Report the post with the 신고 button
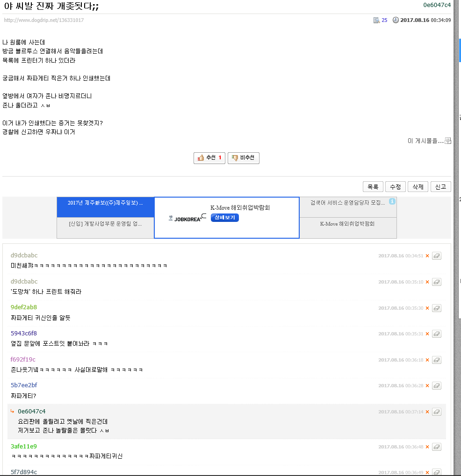461x476 pixels. [x=440, y=186]
